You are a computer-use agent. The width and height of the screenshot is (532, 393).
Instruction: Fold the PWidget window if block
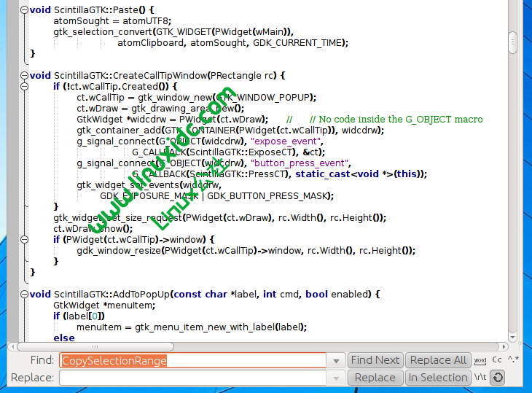[23, 239]
